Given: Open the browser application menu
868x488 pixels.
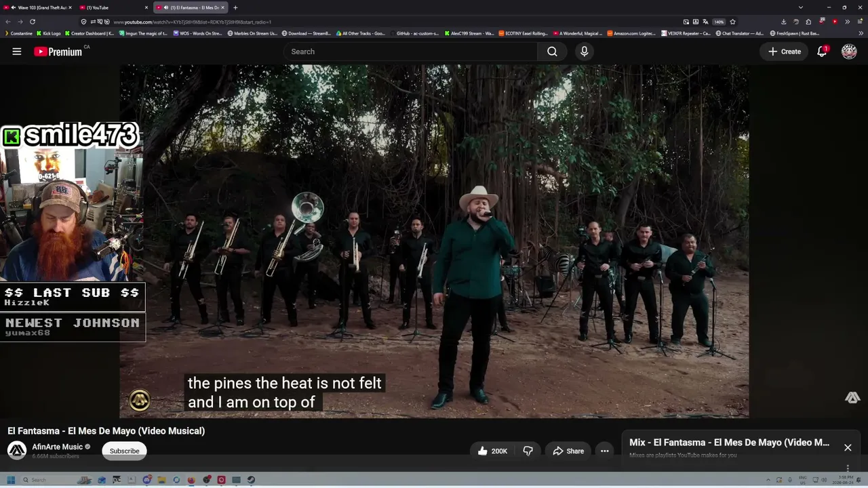Looking at the screenshot, I should [x=860, y=22].
